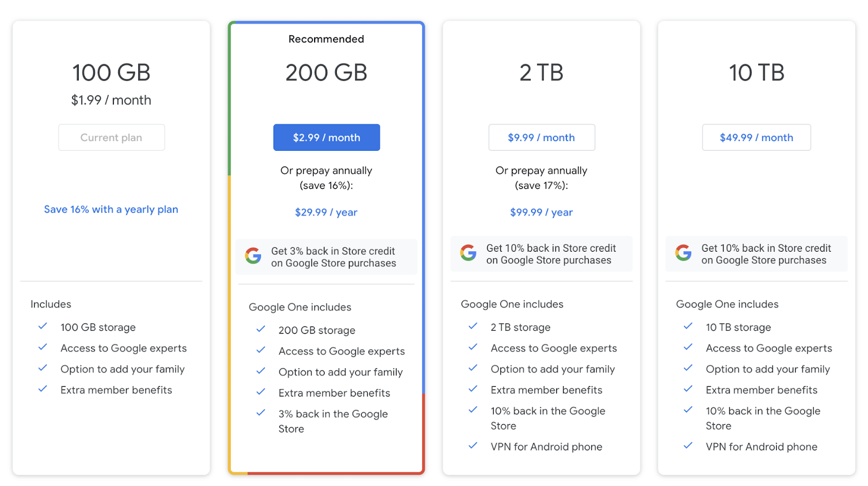Open Save 16% with a yearly plan link
Image resolution: width=868 pixels, height=486 pixels.
pyautogui.click(x=111, y=209)
